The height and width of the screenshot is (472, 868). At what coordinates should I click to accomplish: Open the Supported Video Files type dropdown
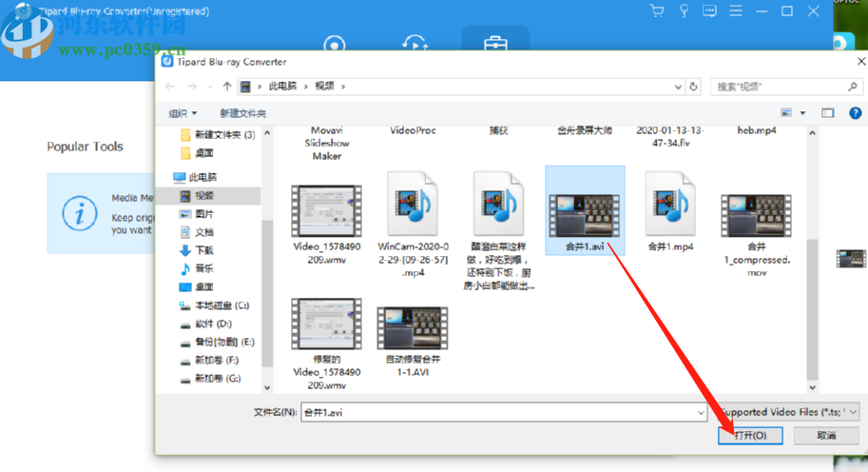pos(789,412)
